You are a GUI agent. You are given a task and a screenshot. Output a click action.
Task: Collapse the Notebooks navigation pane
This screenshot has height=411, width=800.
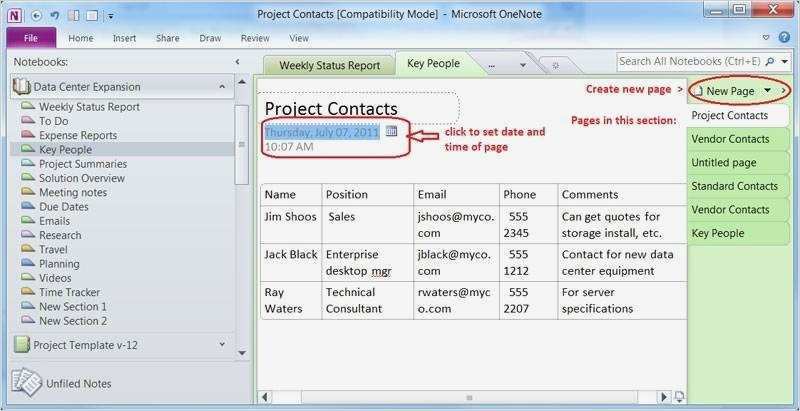[237, 62]
